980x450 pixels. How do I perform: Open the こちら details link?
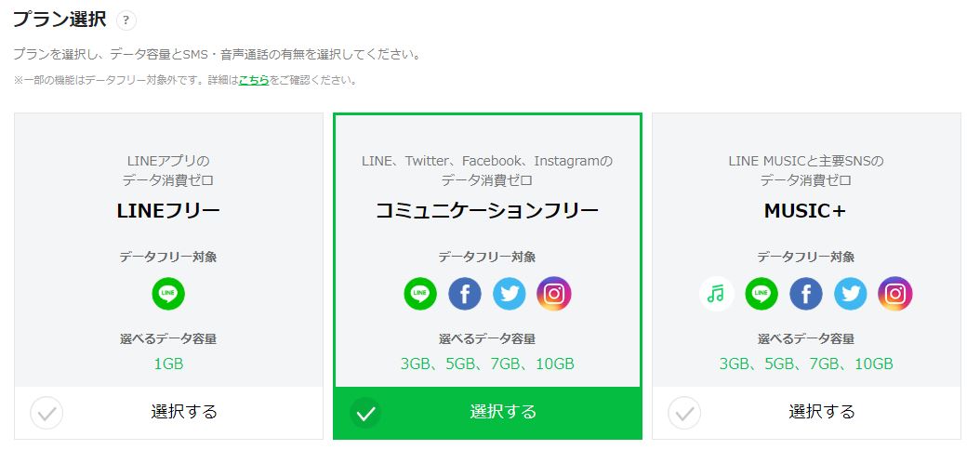[254, 80]
